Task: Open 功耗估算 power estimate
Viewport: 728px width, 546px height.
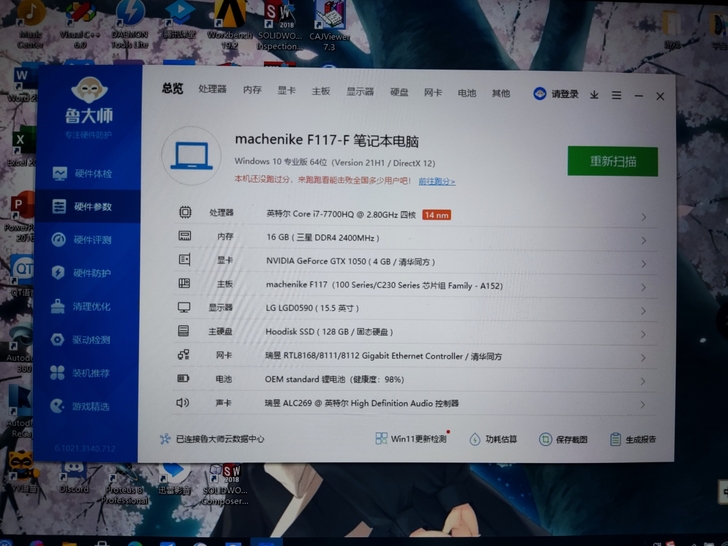Action: (x=494, y=439)
